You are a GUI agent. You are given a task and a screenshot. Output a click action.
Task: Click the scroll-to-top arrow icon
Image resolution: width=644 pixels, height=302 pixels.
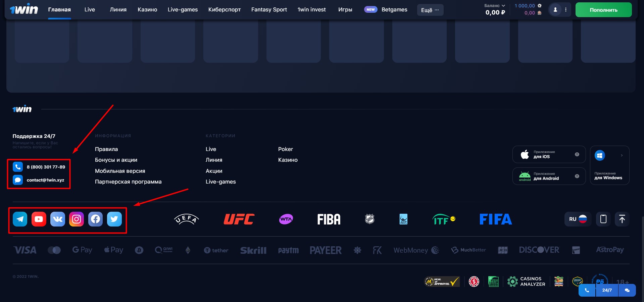622,219
